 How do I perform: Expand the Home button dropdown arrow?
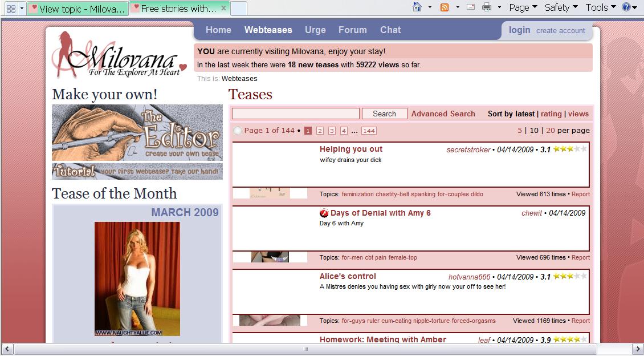[x=430, y=7]
